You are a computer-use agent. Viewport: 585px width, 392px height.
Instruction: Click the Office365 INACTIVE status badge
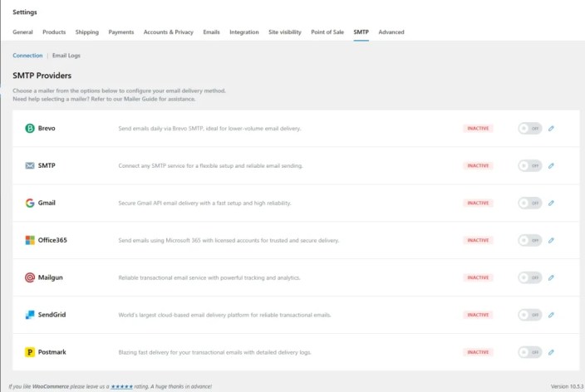(478, 240)
